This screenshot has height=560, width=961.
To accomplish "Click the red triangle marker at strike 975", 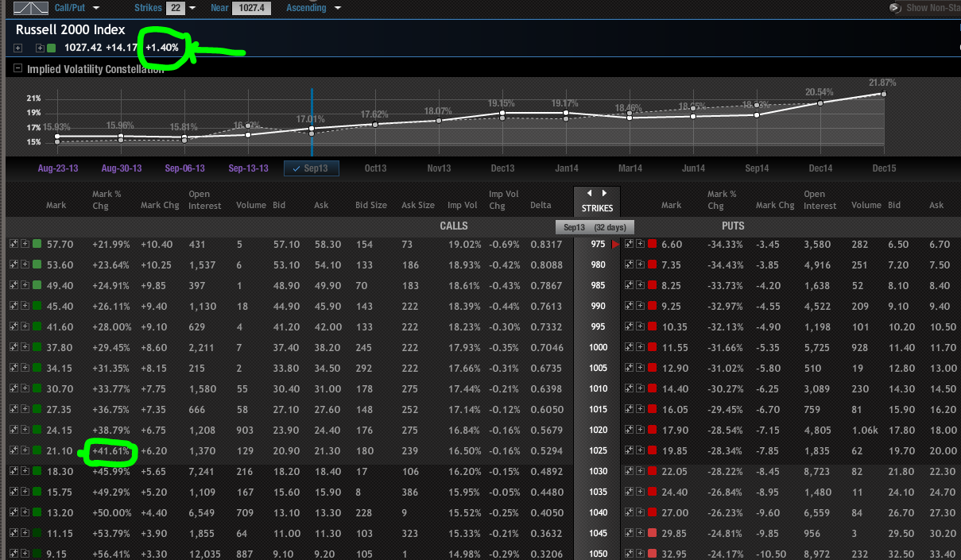I will click(615, 244).
